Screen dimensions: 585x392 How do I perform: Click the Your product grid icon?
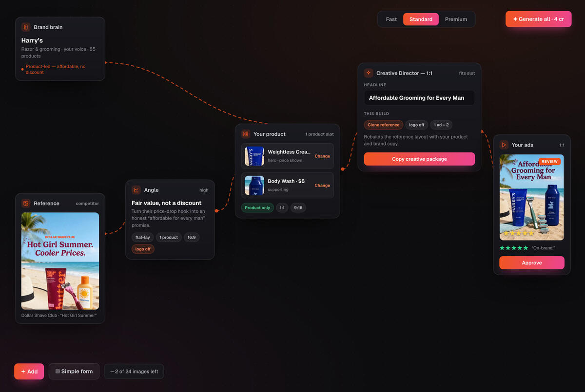tap(246, 134)
